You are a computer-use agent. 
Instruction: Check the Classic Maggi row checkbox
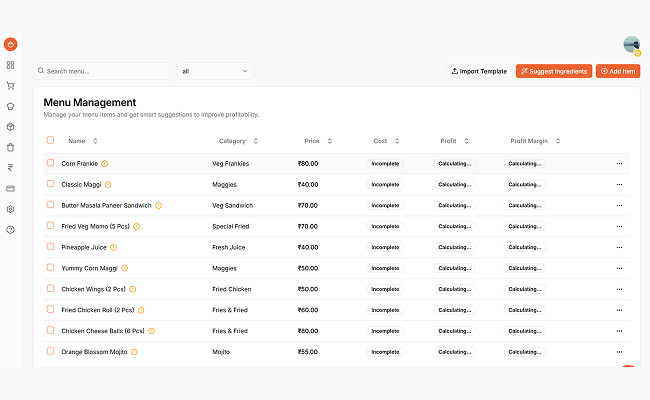51,184
